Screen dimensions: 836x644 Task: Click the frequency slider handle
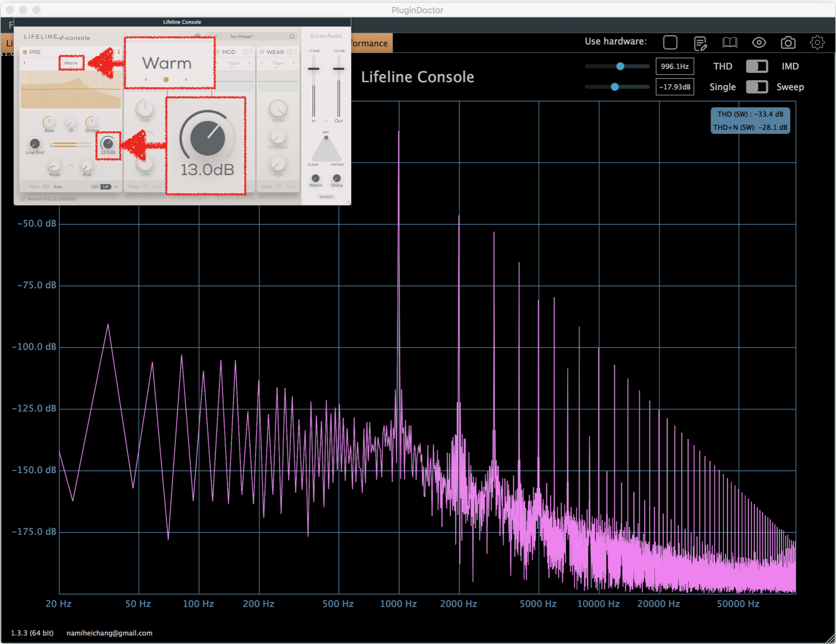620,66
